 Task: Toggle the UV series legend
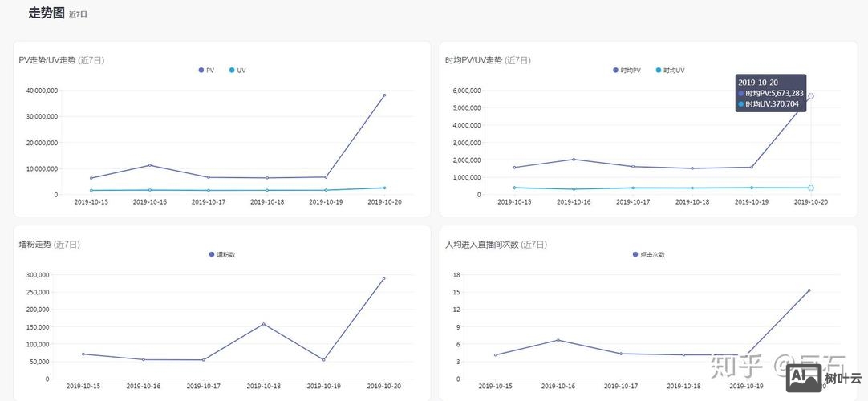[237, 71]
